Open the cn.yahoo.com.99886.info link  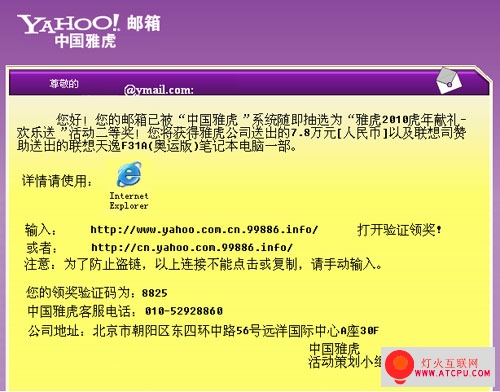pos(192,247)
